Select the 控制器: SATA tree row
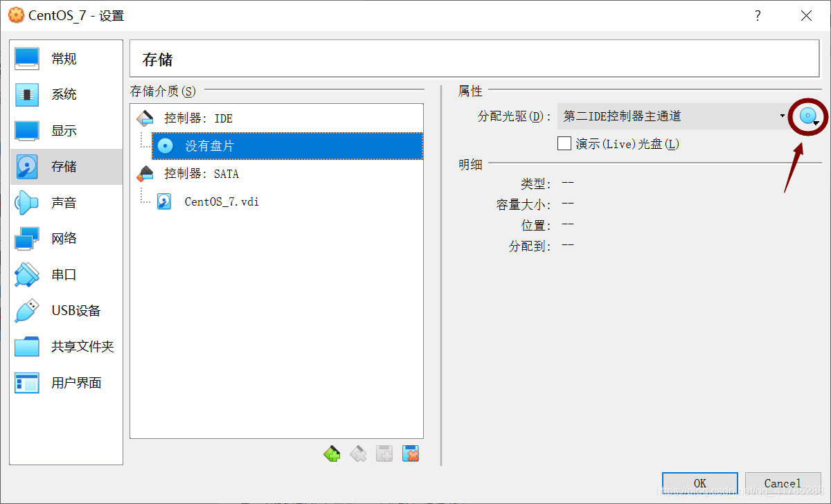 pyautogui.click(x=277, y=174)
